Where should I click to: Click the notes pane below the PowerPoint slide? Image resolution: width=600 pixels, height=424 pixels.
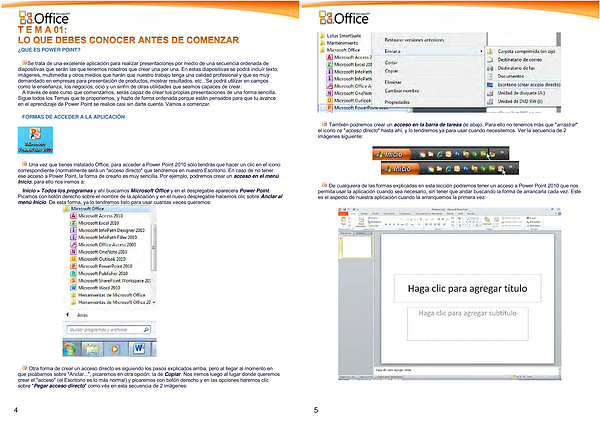tap(465, 370)
